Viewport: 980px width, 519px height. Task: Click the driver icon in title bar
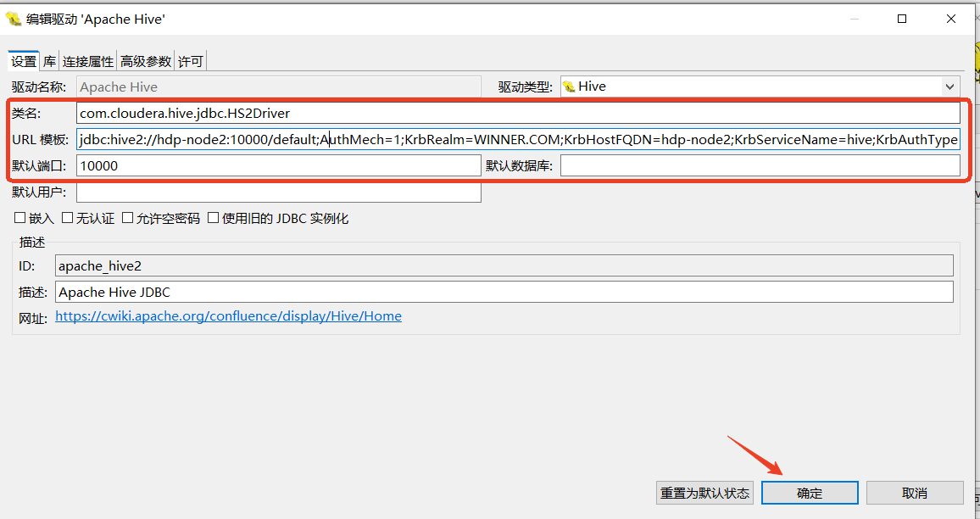coord(13,19)
